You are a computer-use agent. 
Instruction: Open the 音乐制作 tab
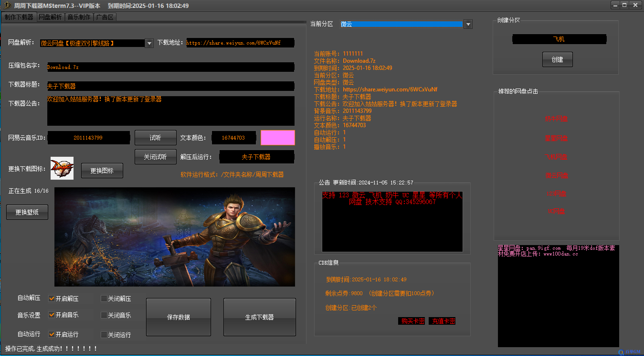coord(79,17)
